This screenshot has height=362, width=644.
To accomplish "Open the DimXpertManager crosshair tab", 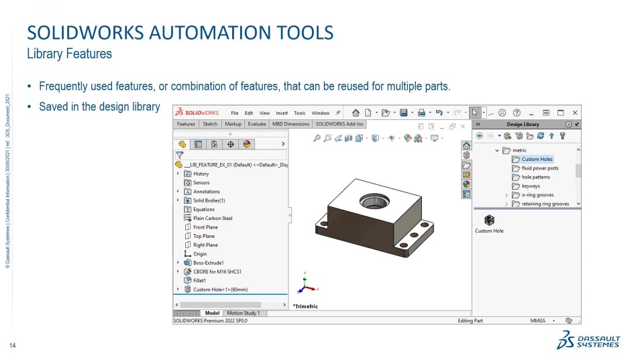I will [x=230, y=144].
